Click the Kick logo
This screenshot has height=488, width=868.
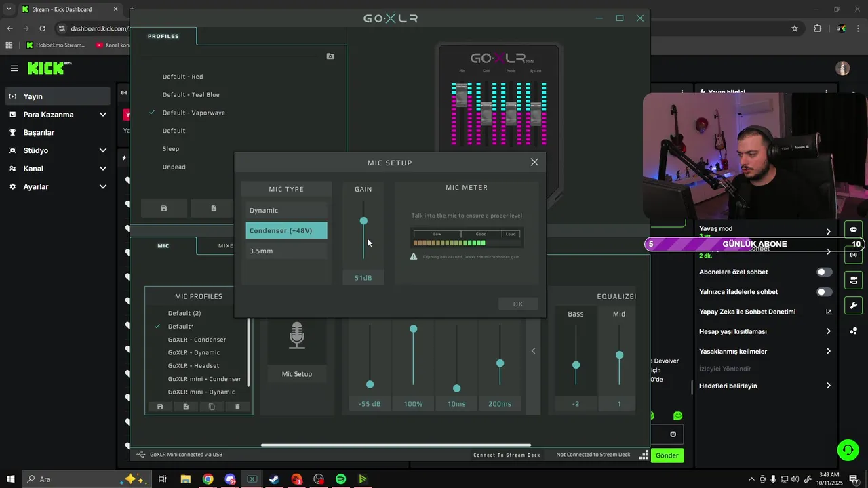coord(49,68)
